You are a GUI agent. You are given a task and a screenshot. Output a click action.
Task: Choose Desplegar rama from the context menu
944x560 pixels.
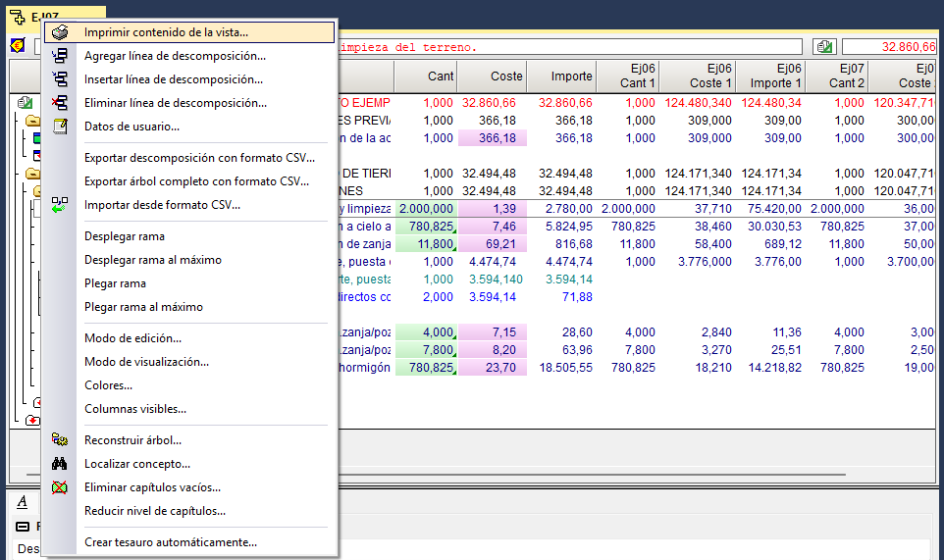click(125, 236)
